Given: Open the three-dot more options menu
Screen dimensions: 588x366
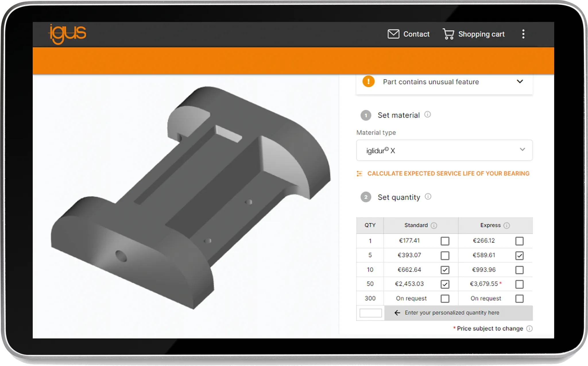Looking at the screenshot, I should [523, 34].
